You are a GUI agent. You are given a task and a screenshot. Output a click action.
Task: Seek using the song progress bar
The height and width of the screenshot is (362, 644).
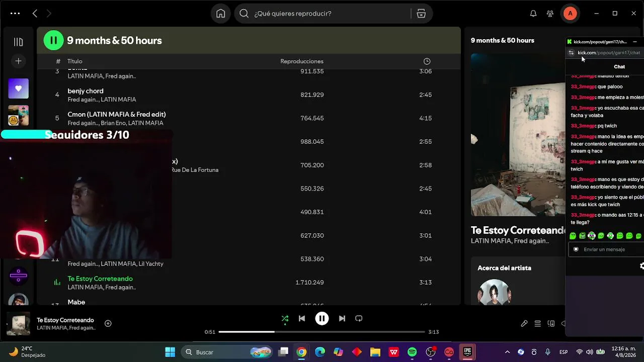click(322, 332)
